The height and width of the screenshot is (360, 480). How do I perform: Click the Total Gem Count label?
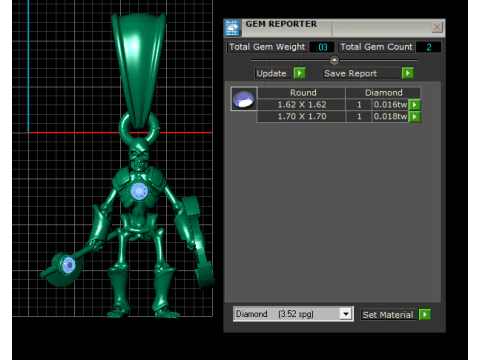click(x=376, y=47)
